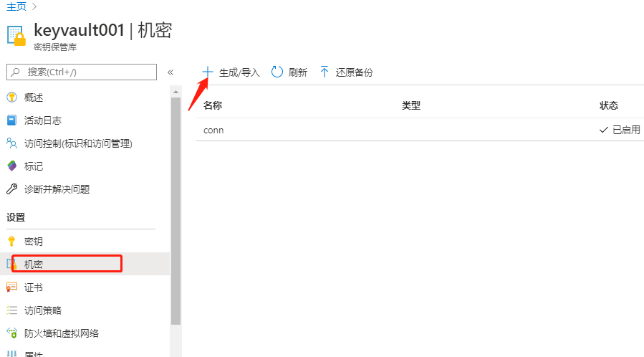Select 机密 in the sidebar
This screenshot has height=357, width=644.
85,264
